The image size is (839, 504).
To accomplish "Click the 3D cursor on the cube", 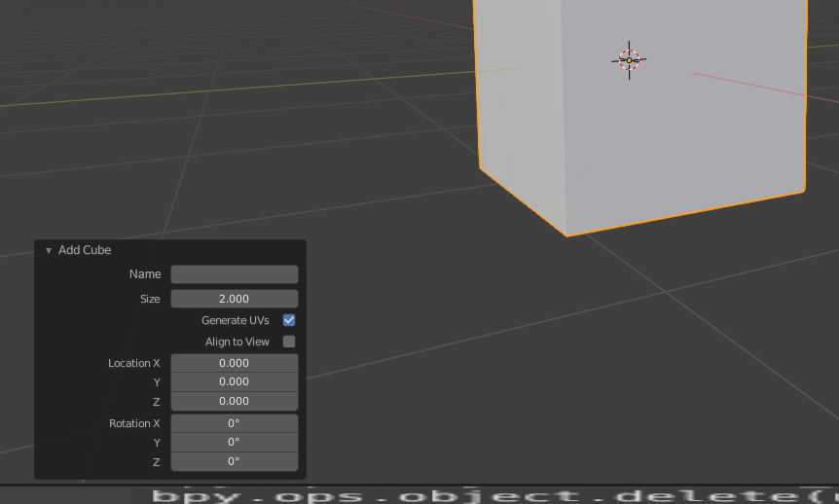I will (629, 60).
